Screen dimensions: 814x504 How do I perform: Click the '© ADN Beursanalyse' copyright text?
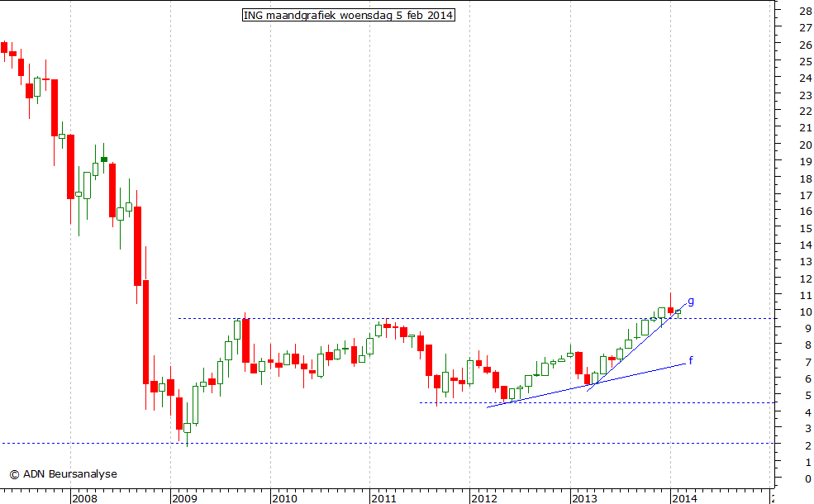[64, 474]
